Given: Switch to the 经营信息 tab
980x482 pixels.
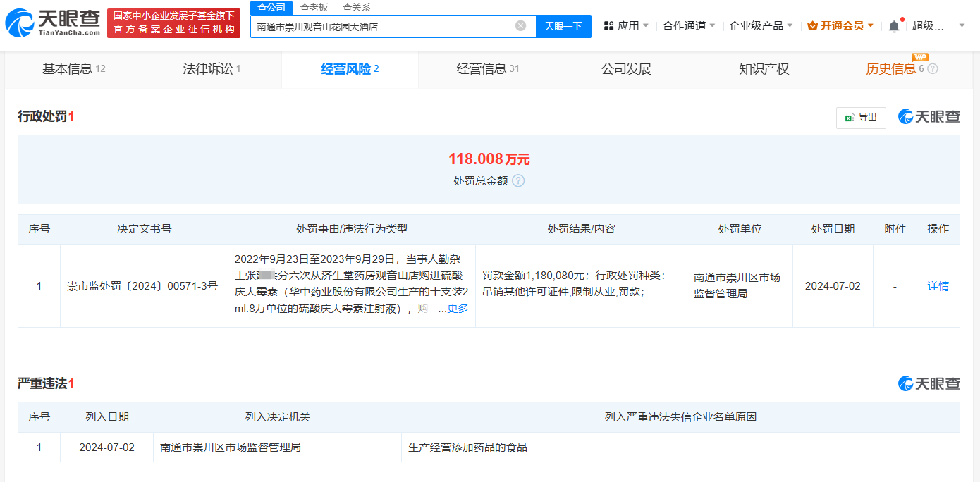Looking at the screenshot, I should click(486, 70).
